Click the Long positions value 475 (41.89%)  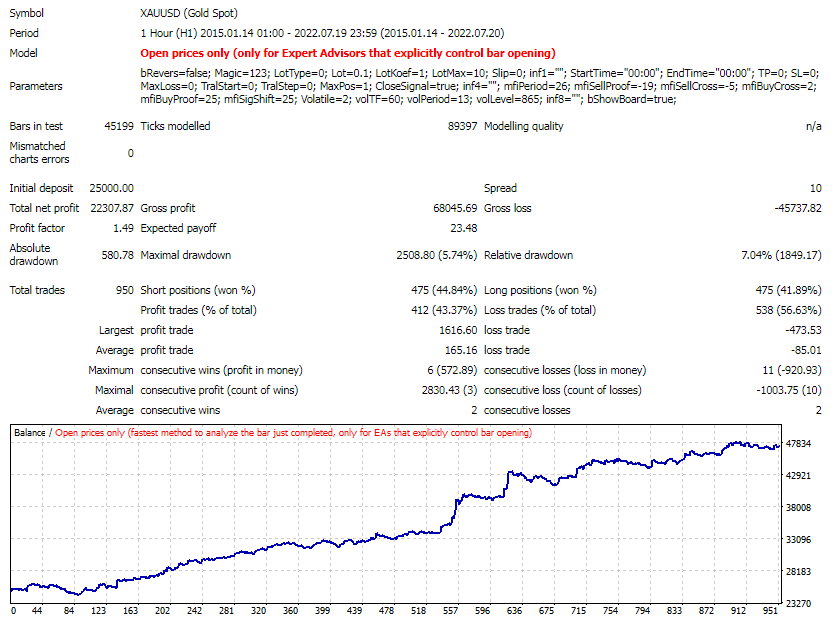789,290
